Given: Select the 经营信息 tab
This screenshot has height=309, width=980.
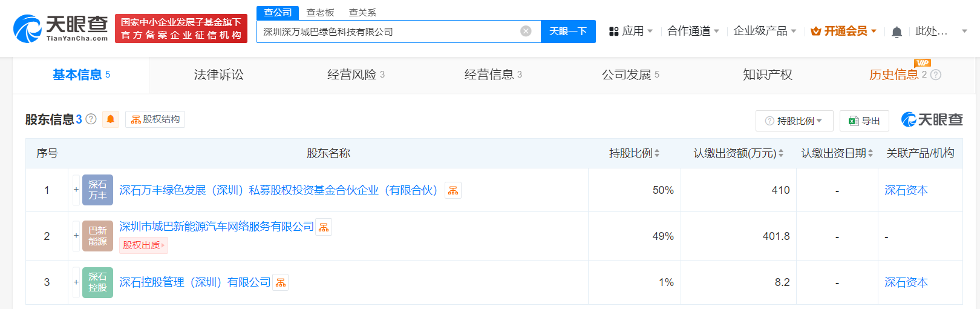Looking at the screenshot, I should pyautogui.click(x=493, y=75).
